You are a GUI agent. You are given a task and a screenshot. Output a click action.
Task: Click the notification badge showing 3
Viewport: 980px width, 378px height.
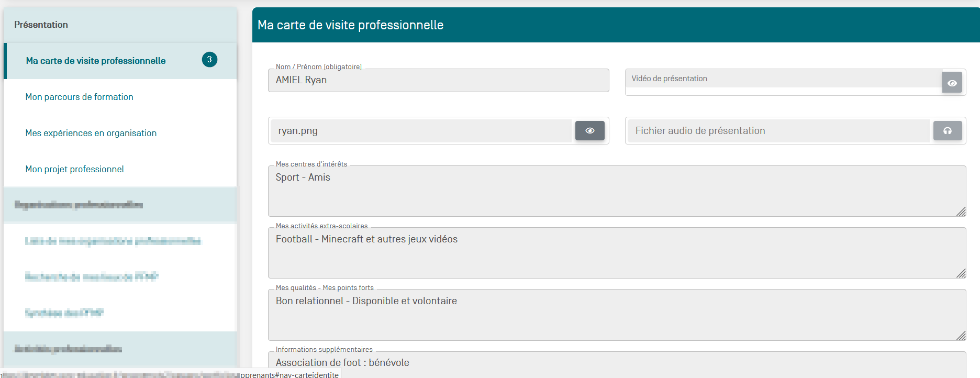click(209, 60)
